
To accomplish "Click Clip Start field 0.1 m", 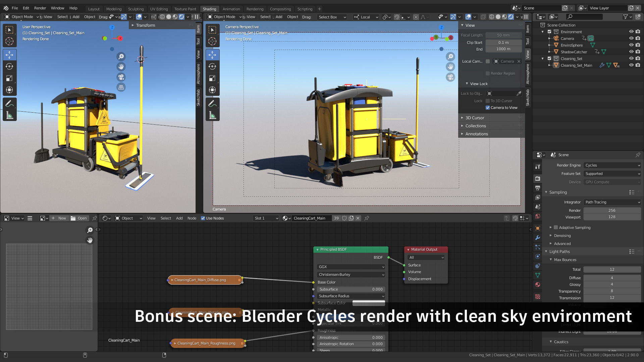I will (503, 43).
